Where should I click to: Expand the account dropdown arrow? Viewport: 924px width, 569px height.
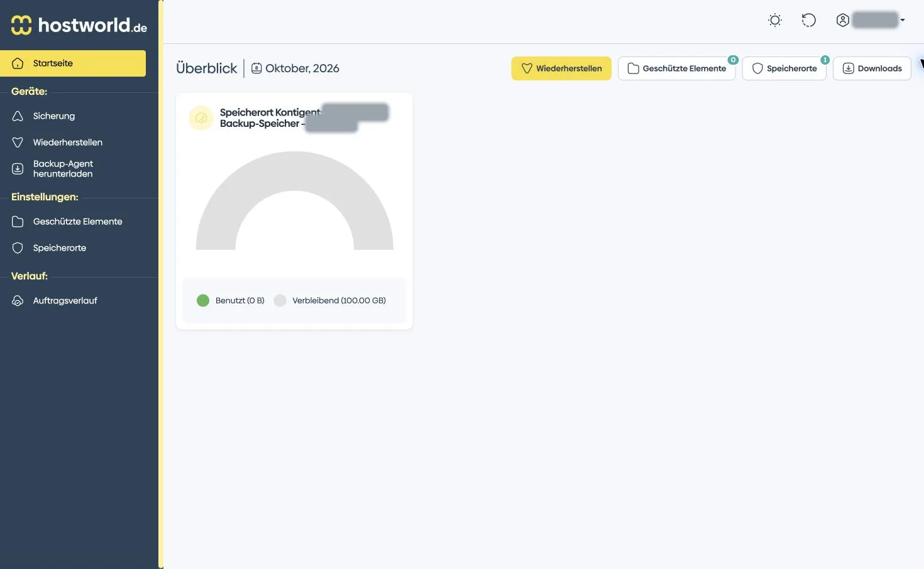pyautogui.click(x=903, y=20)
